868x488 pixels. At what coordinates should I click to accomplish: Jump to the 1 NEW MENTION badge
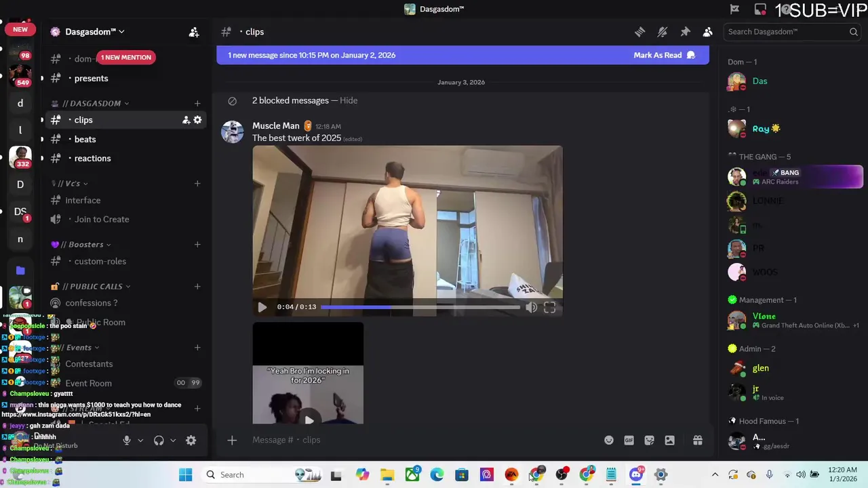[x=126, y=58]
